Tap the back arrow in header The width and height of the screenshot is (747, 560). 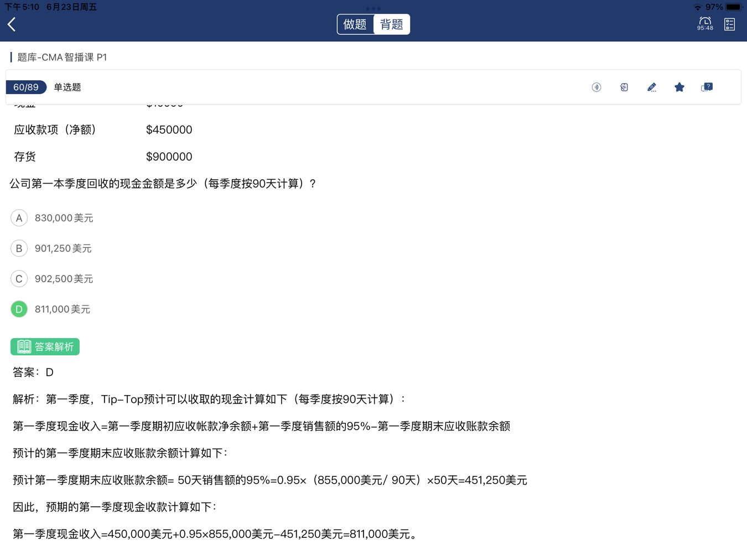[12, 24]
